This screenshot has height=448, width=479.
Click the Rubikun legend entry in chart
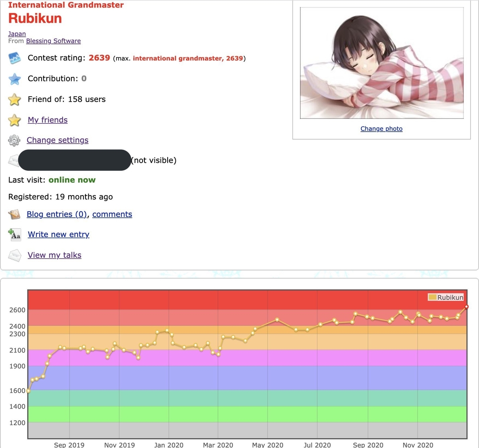[446, 297]
